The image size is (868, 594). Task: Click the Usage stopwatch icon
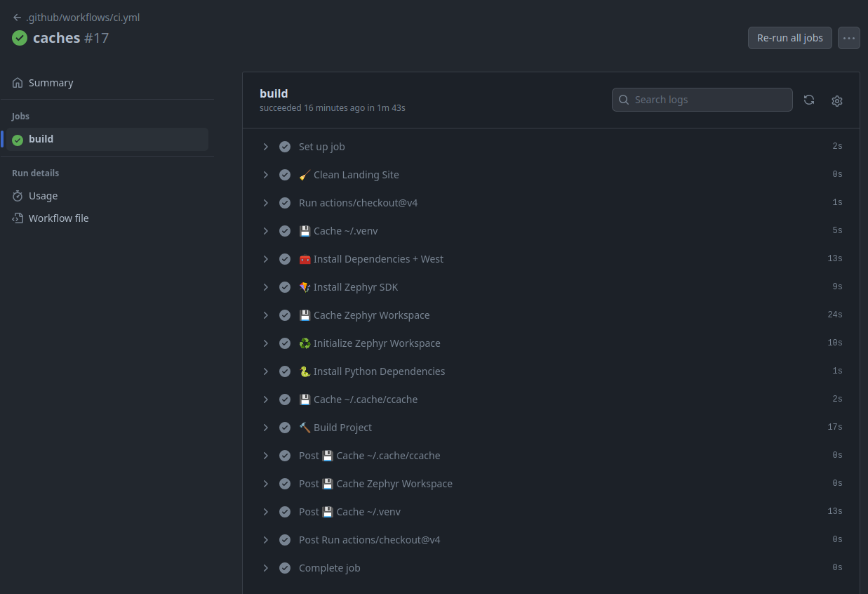pos(18,196)
